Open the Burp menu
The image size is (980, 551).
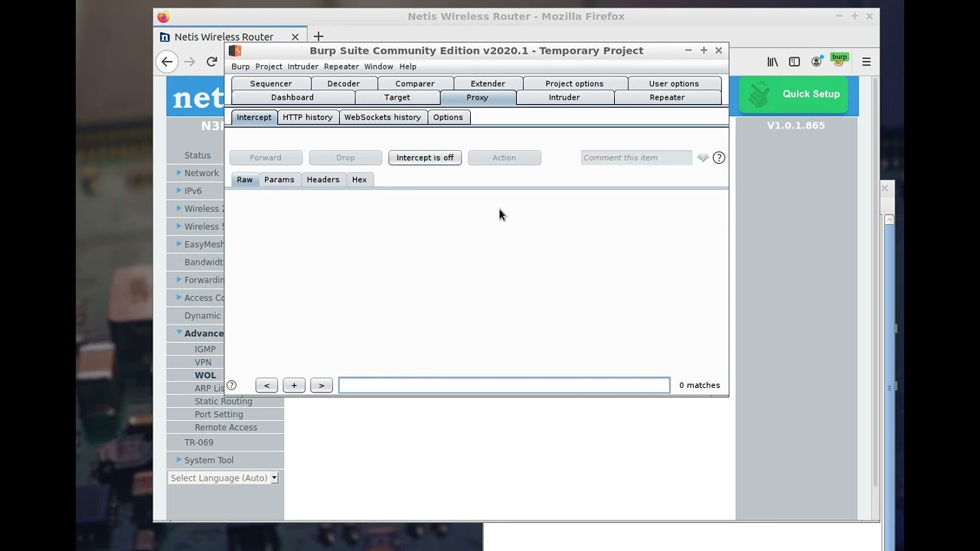tap(240, 67)
